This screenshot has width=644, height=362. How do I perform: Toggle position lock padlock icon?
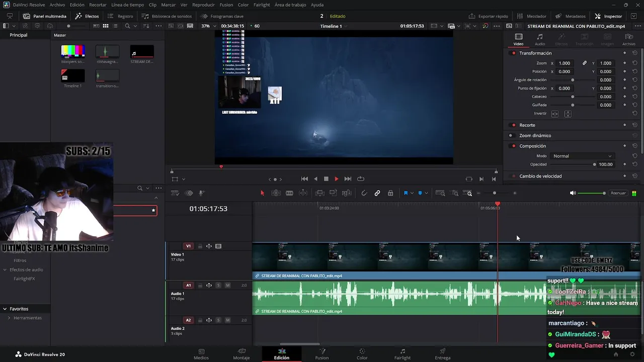390,193
